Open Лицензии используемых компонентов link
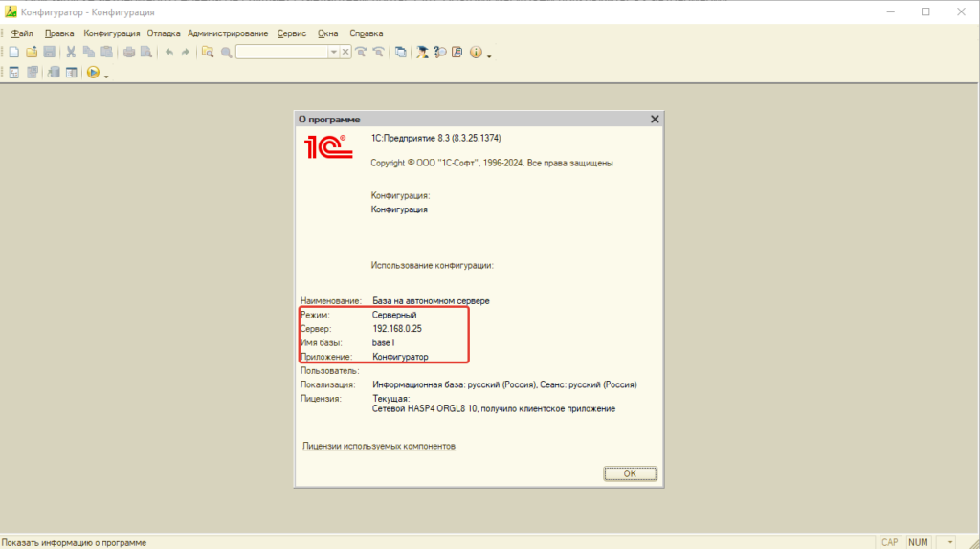Viewport: 980px width, 549px height. click(379, 446)
